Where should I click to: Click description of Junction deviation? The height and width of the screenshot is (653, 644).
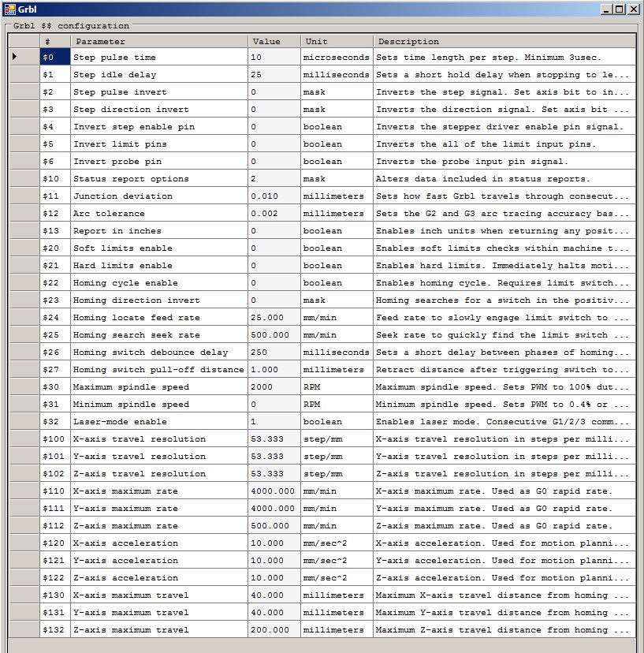click(x=504, y=196)
